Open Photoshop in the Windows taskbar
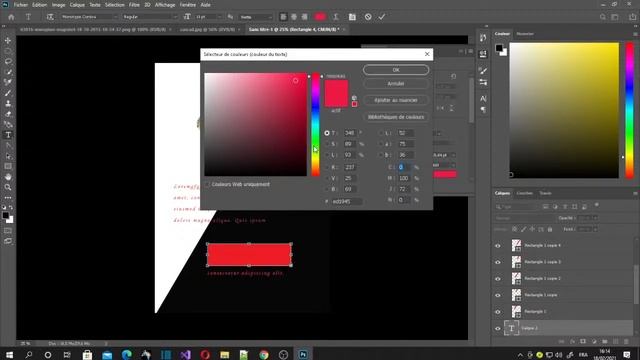Viewport: 640px width, 360px height. [303, 354]
